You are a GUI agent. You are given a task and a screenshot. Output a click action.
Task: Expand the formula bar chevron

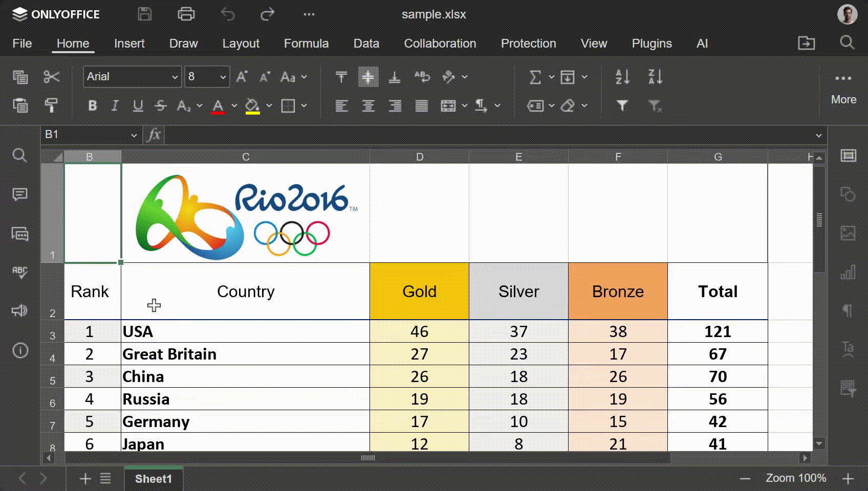pyautogui.click(x=819, y=136)
